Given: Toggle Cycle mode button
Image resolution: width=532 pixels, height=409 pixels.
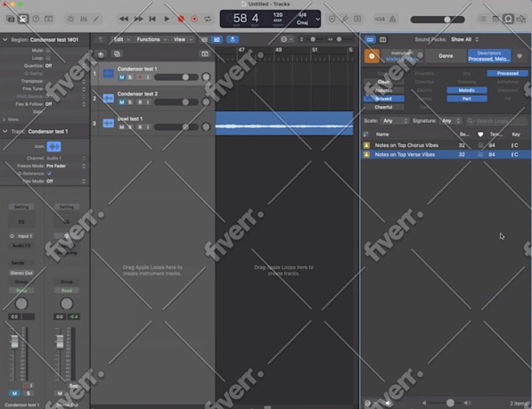Looking at the screenshot, I should click(208, 19).
